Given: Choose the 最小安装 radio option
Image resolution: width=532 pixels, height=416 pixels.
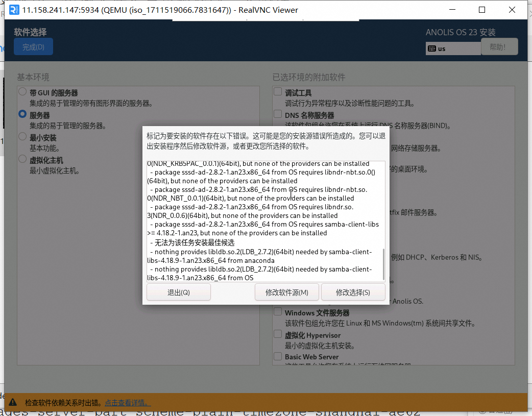Looking at the screenshot, I should tap(22, 137).
